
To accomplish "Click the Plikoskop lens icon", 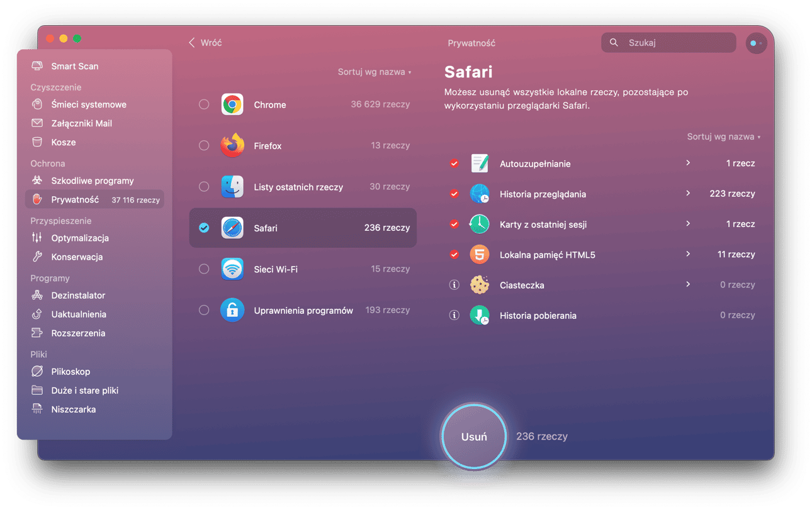I will pos(37,371).
